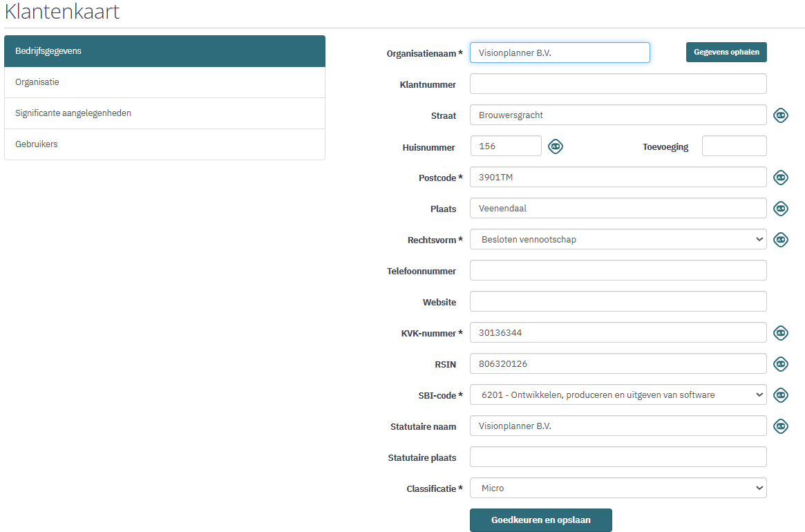Click the Plaats field showing Veenendaal

pos(618,208)
